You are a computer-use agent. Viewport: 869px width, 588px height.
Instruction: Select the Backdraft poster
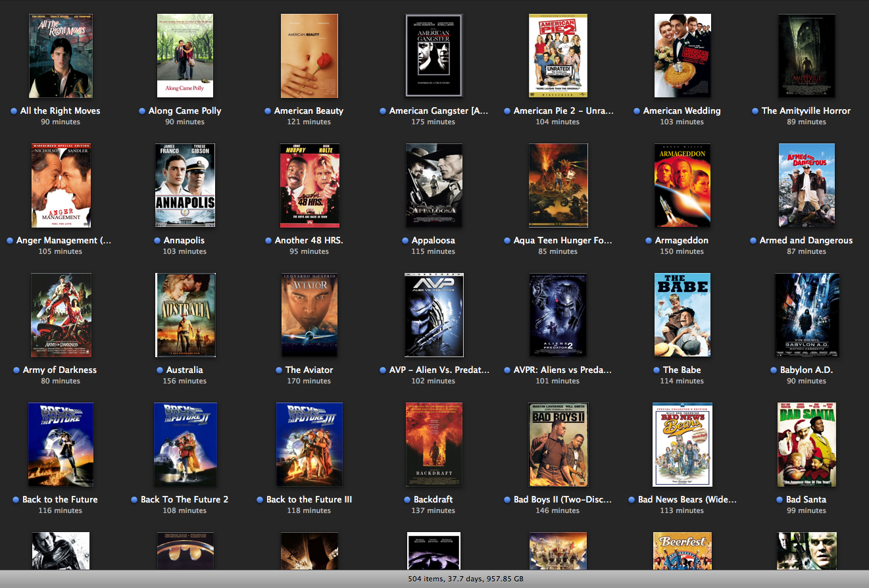[x=434, y=445]
